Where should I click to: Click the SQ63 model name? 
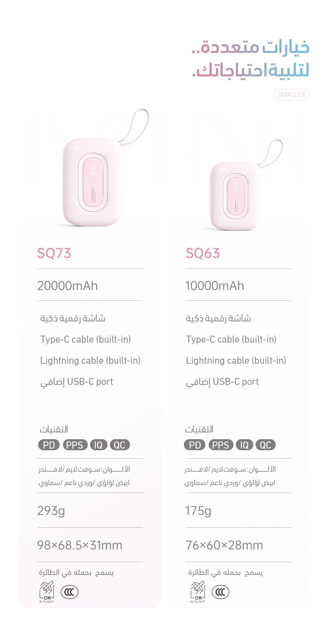pyautogui.click(x=203, y=253)
